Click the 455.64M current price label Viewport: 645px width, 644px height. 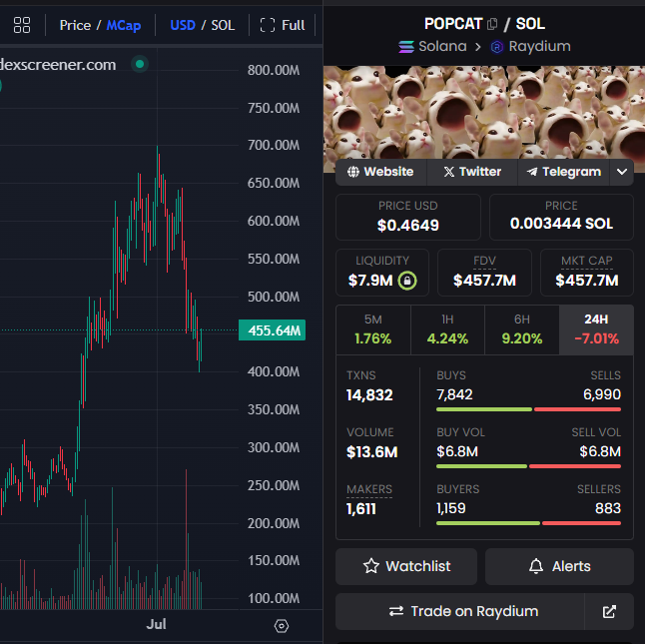pyautogui.click(x=272, y=330)
